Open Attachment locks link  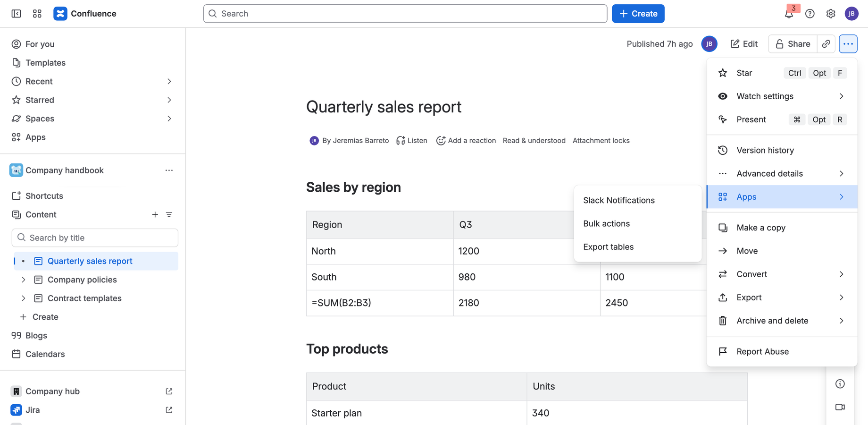601,141
